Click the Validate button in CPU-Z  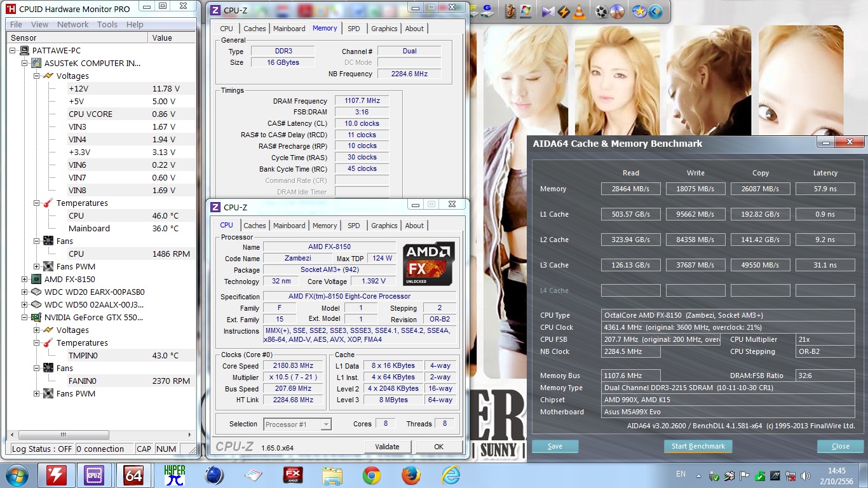click(x=387, y=447)
